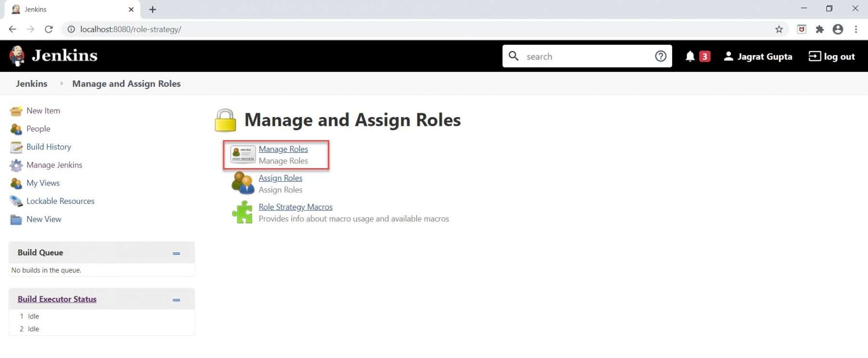Click executor row '2 Idle'
Image resolution: width=868 pixels, height=358 pixels.
tap(102, 329)
